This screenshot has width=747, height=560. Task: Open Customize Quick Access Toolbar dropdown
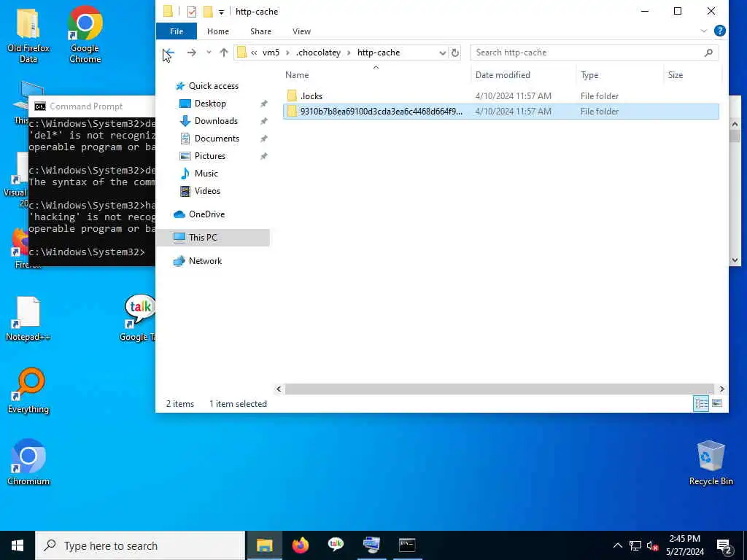coord(221,12)
